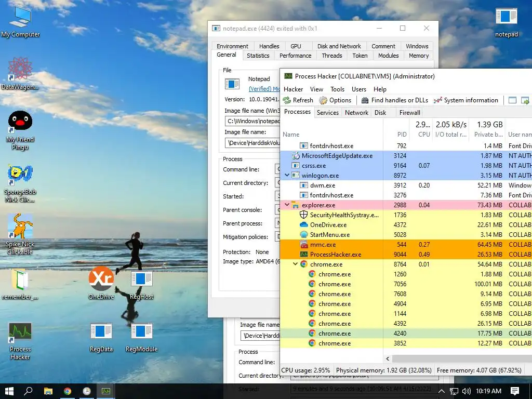The image size is (532, 399).
Task: Open Chrome from the taskbar
Action: [68, 391]
